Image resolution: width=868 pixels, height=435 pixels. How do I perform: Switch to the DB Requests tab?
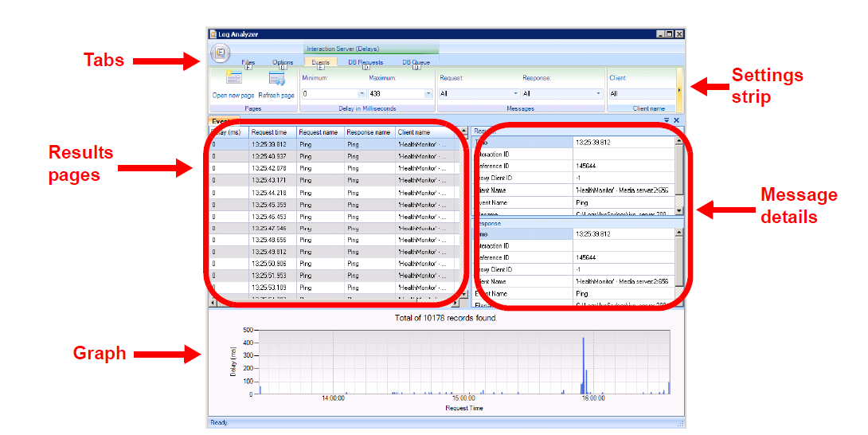click(x=366, y=62)
